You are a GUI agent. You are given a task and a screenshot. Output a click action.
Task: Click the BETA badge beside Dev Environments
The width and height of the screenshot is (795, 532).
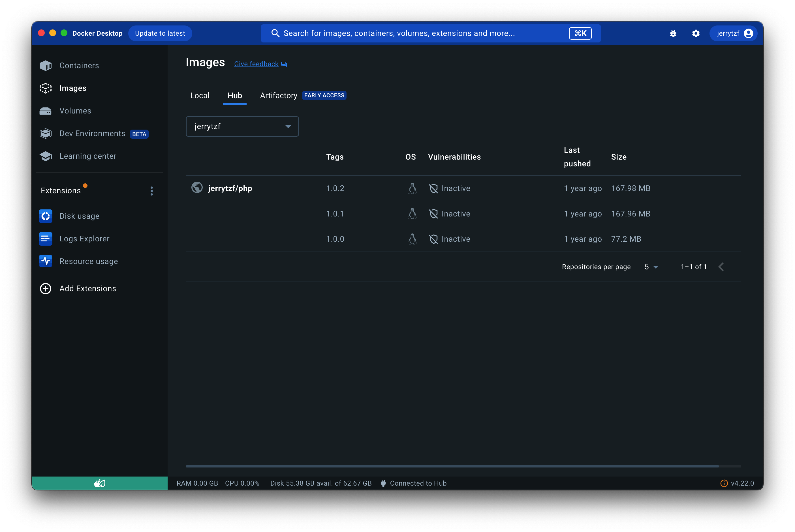(139, 134)
